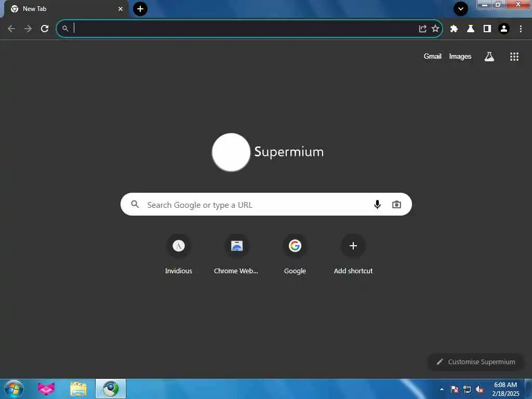Select Supermium taskbar button

[x=111, y=389]
